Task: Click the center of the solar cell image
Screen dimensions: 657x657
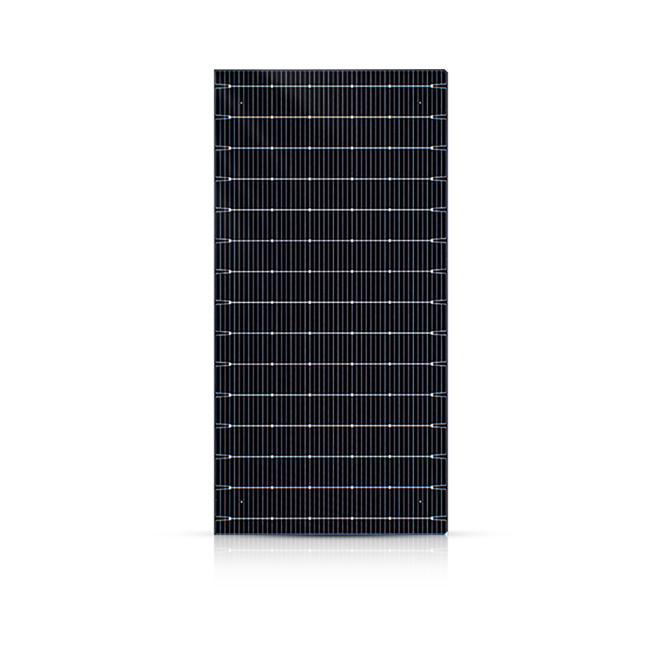Action: pos(330,328)
